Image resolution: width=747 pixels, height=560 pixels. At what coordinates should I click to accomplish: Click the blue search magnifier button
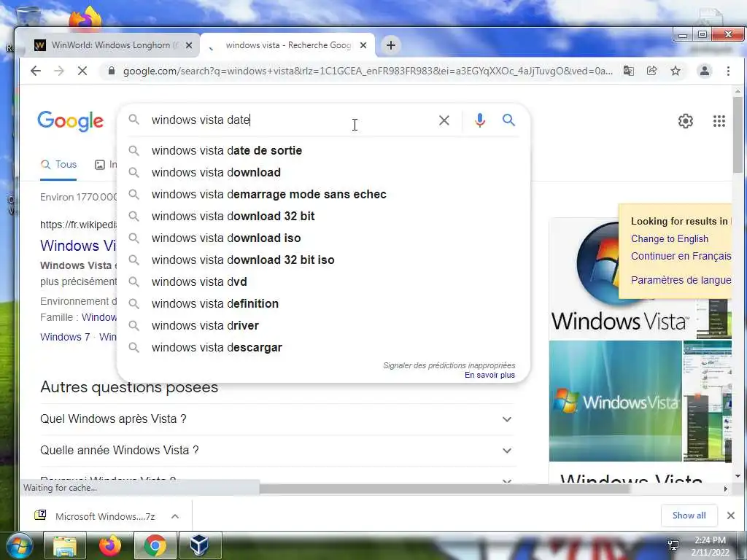click(x=508, y=120)
